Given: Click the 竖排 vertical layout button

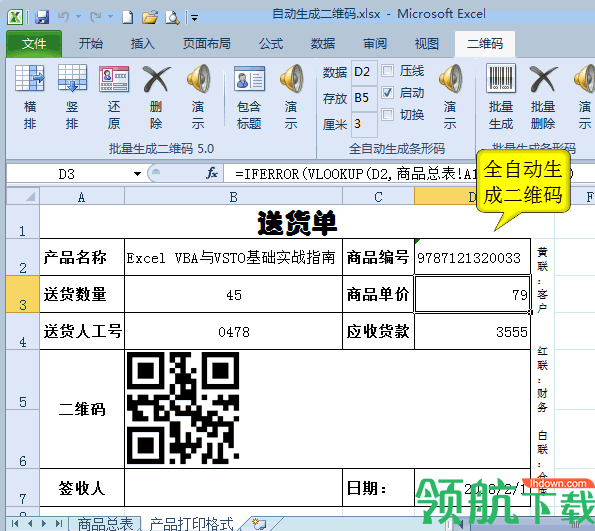Looking at the screenshot, I should click(x=72, y=97).
